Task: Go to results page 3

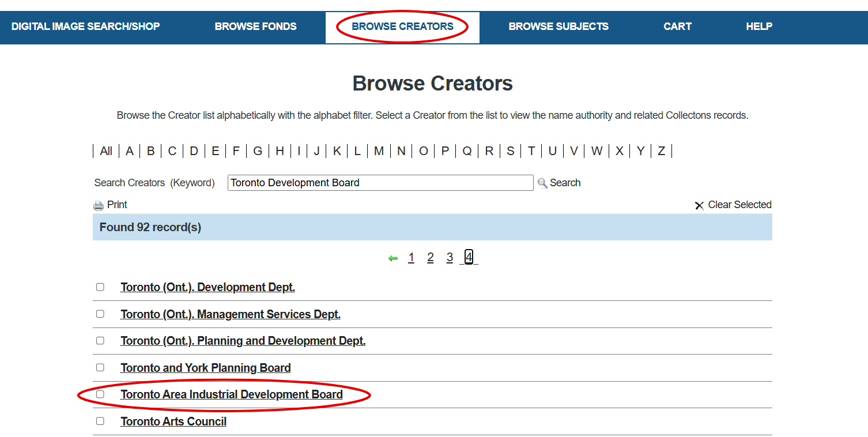Action: (450, 258)
